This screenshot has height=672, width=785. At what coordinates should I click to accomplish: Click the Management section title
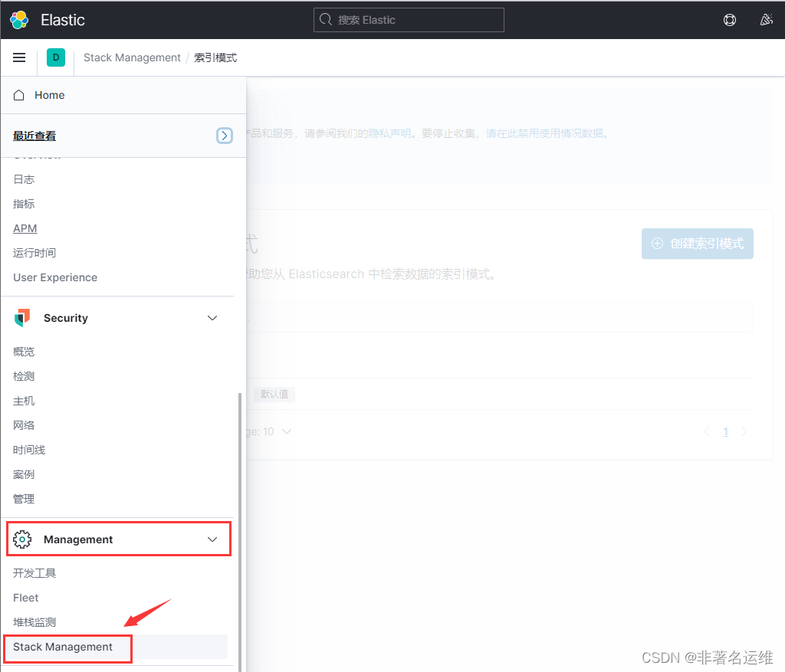coord(78,539)
